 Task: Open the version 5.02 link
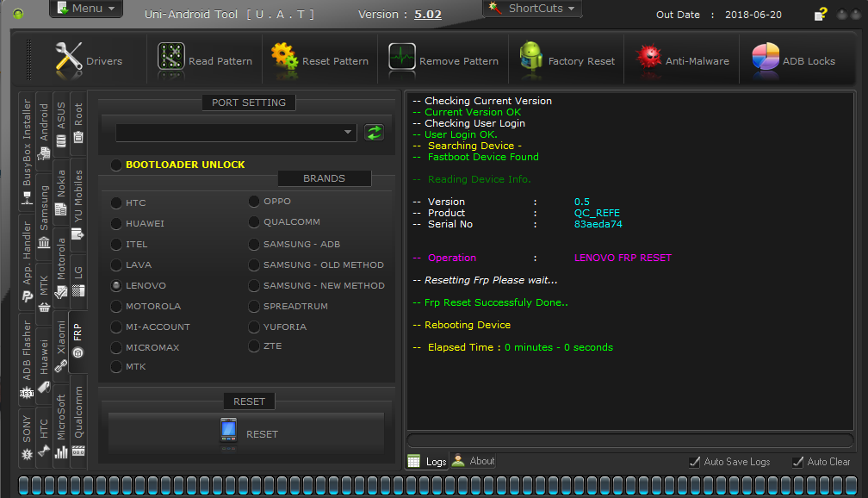pos(428,15)
